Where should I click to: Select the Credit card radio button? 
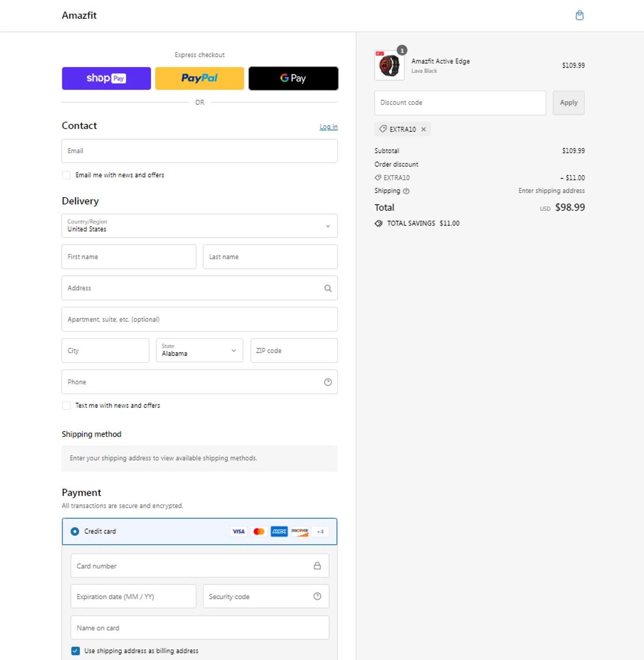pos(75,532)
